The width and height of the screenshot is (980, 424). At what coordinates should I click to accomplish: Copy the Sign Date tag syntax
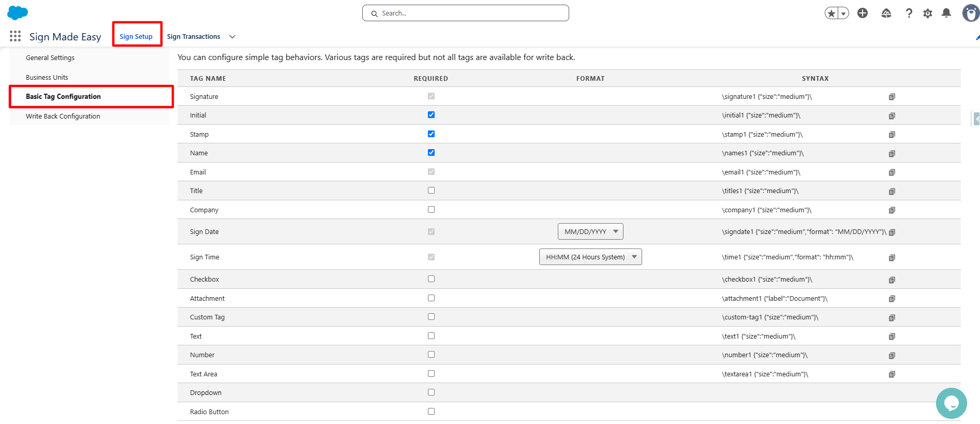point(892,232)
